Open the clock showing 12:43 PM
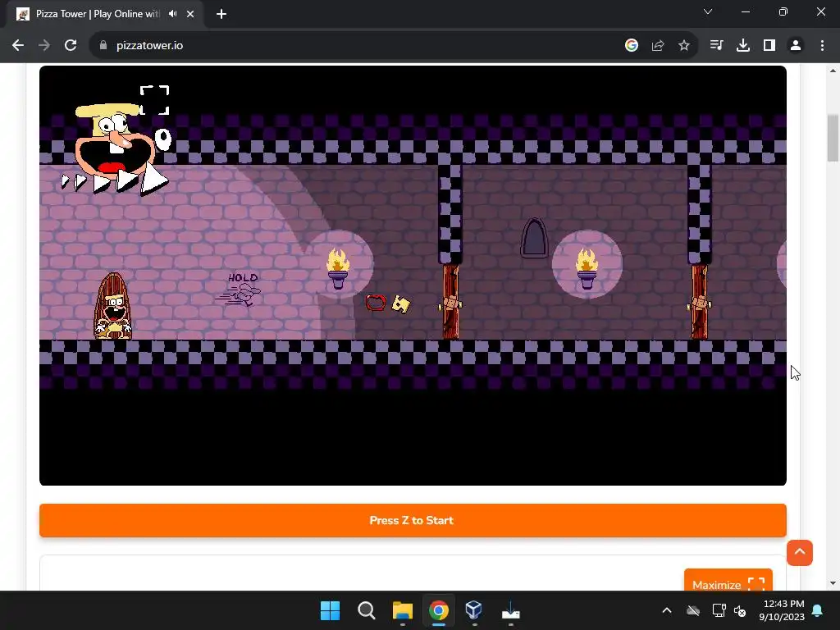 (782, 610)
